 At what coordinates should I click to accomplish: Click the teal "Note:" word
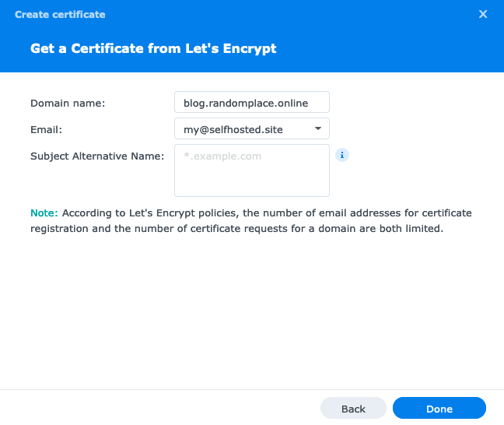[44, 212]
